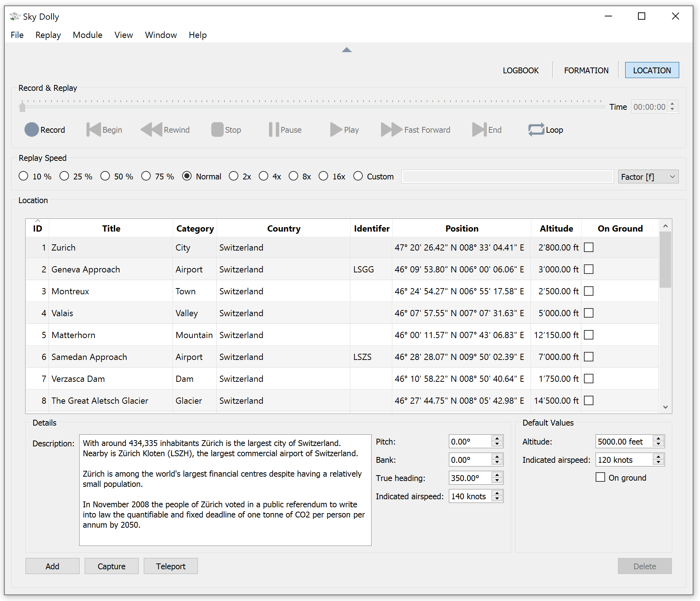Screen dimensions: 700x601
Task: Switch to the LOCATION module
Action: pos(652,70)
